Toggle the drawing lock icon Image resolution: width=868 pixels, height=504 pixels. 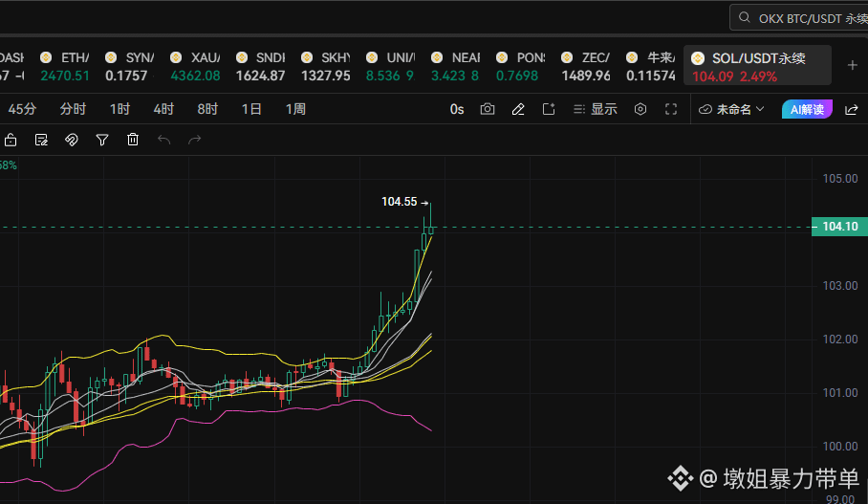[x=11, y=140]
